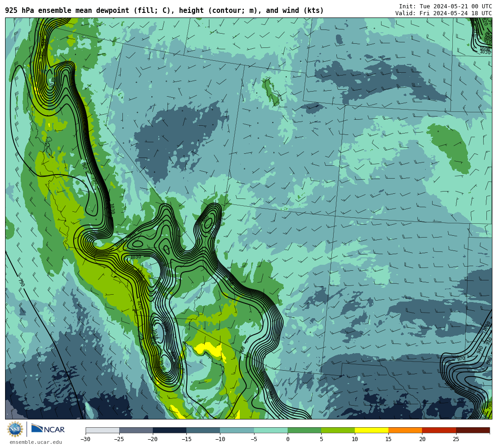Click the orange 15 to 20 colorbar segment

click(405, 430)
